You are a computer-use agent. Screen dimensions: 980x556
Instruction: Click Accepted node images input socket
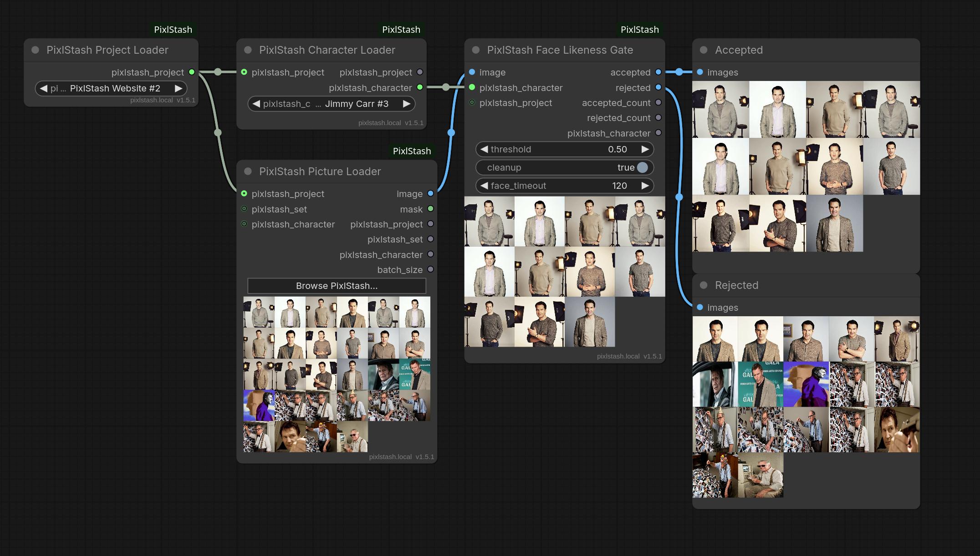700,72
